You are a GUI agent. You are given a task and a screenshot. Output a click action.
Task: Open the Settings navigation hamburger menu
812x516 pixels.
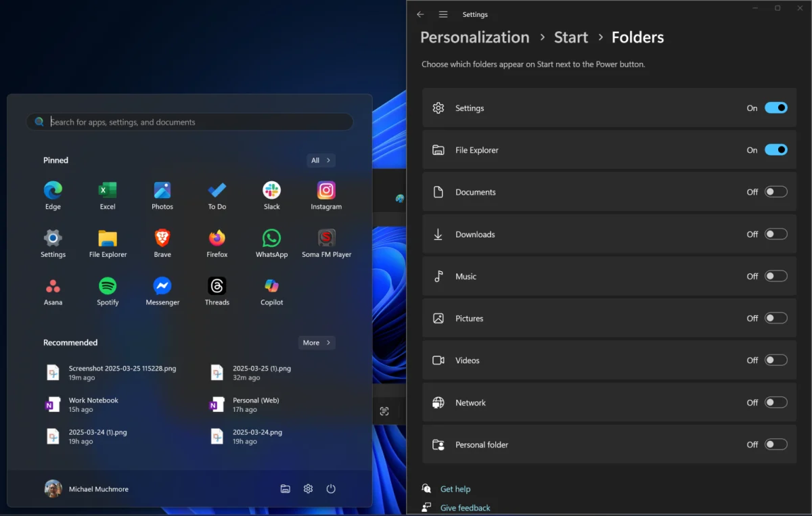pyautogui.click(x=443, y=14)
